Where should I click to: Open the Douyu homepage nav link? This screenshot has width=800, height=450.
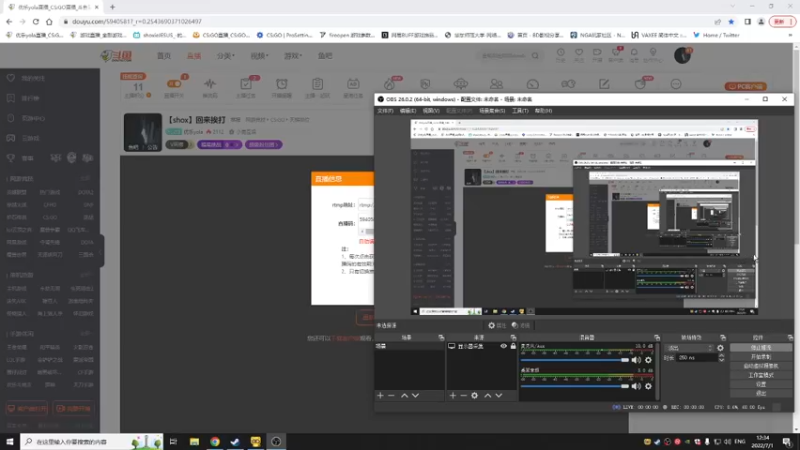(164, 56)
